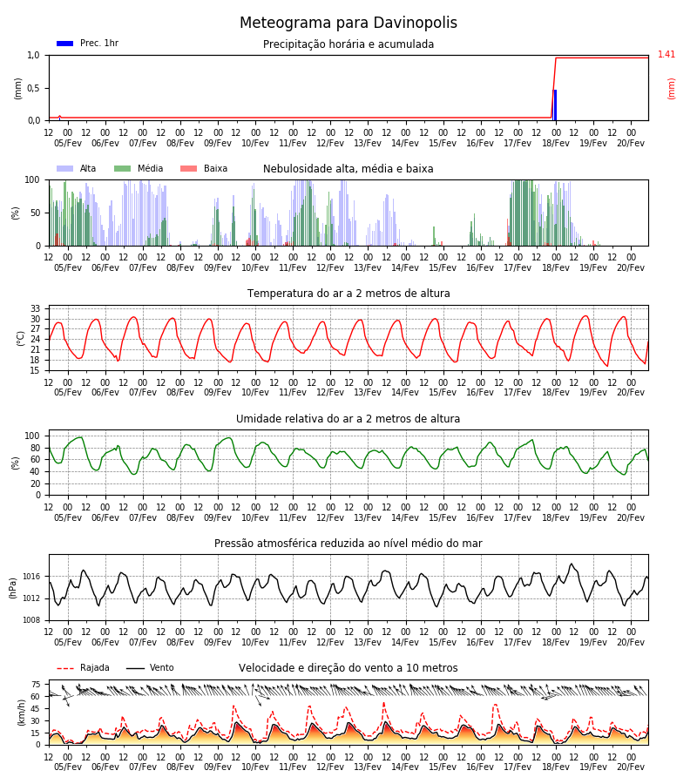Click the Meteograma para Davinopolis title
This screenshot has width=697, height=784.
348,23
